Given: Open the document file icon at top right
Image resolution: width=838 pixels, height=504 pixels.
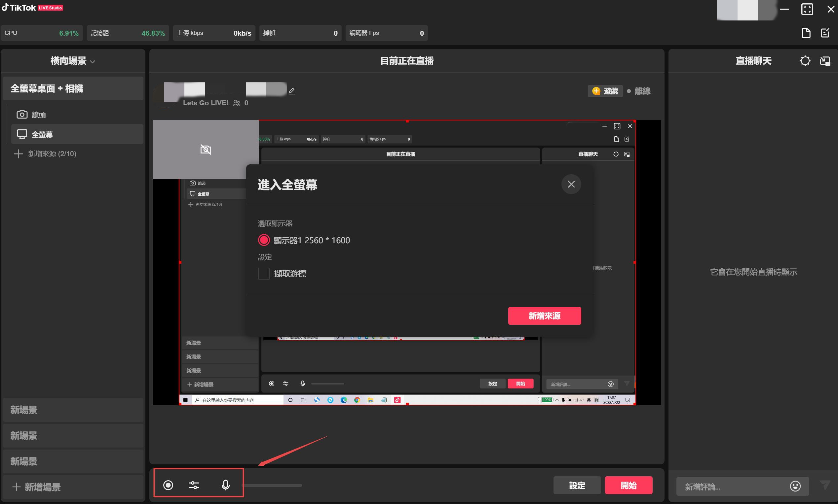Looking at the screenshot, I should coord(806,33).
